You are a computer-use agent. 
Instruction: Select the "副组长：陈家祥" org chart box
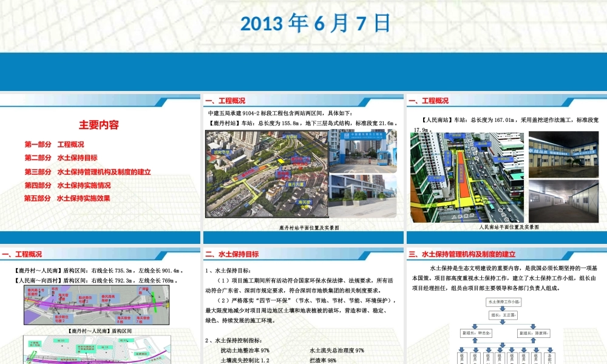[x=534, y=333]
